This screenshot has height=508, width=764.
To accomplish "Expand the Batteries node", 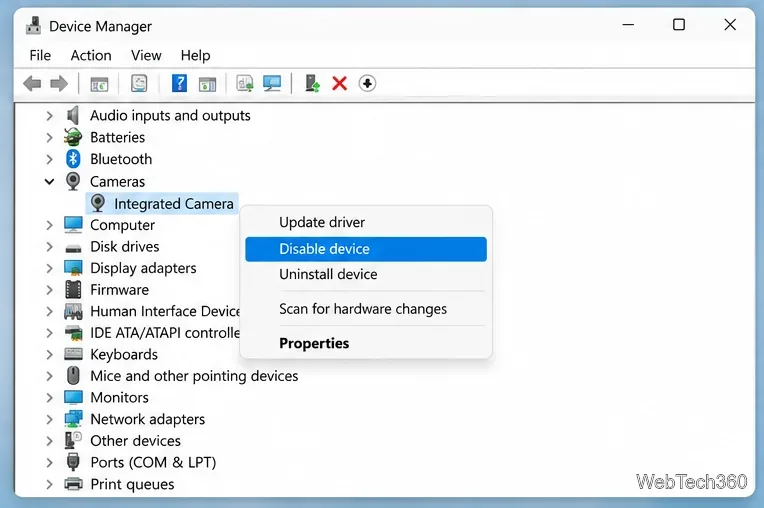I will coord(49,137).
